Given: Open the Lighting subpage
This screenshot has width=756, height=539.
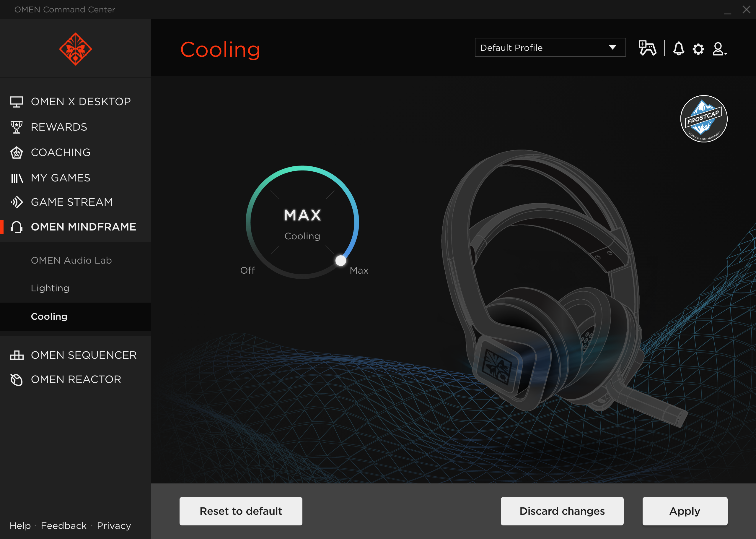Looking at the screenshot, I should click(x=76, y=288).
